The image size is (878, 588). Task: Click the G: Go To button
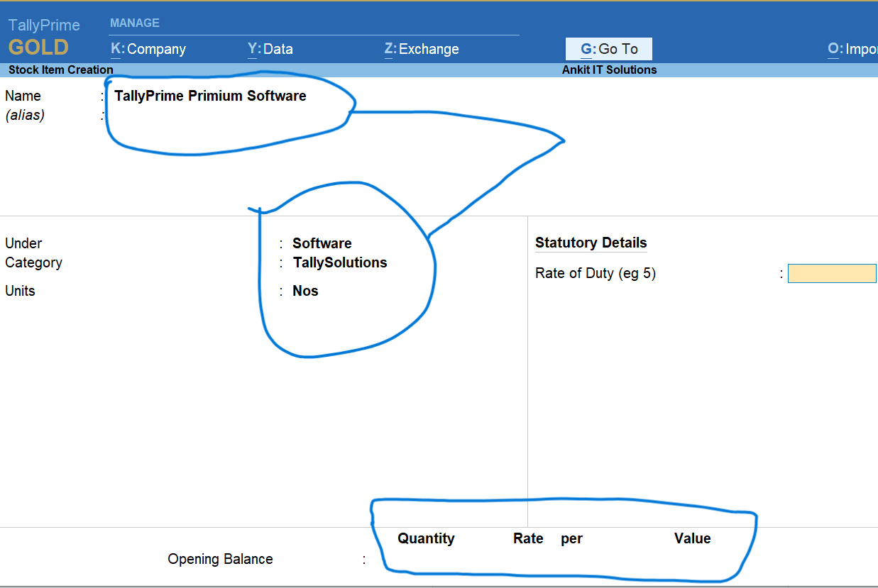[x=609, y=49]
